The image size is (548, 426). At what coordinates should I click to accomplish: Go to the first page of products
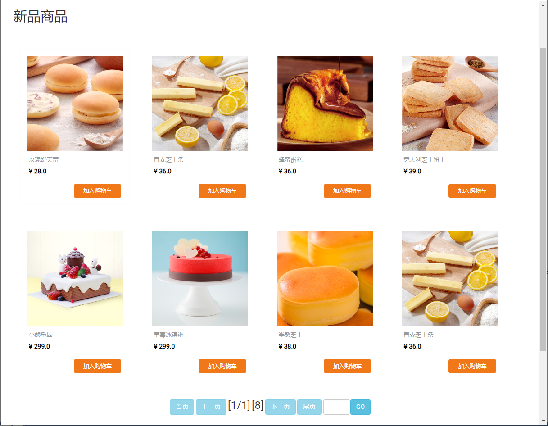(x=182, y=407)
